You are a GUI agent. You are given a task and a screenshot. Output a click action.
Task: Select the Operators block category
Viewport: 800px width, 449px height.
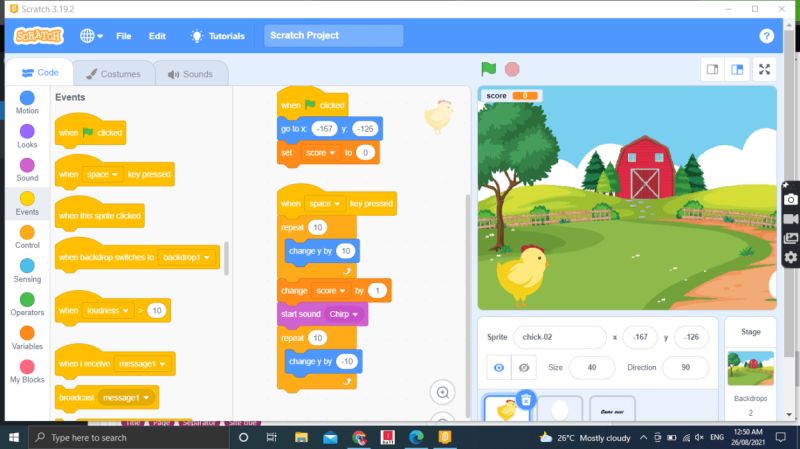[27, 305]
